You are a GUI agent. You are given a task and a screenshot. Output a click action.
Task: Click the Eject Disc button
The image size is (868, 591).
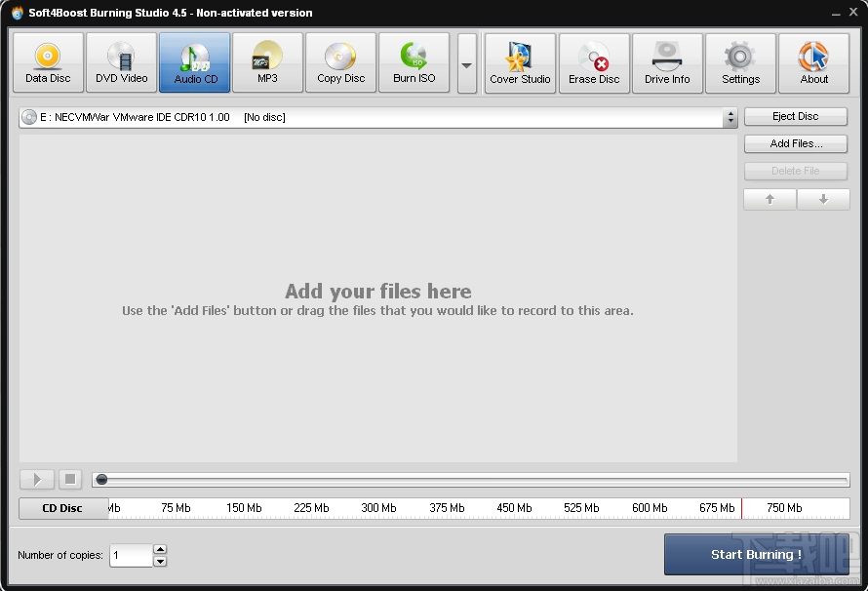click(796, 116)
